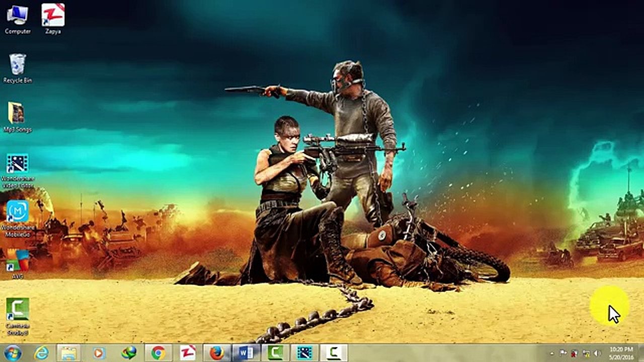Image resolution: width=644 pixels, height=362 pixels.
Task: Launch Internet Explorer from the taskbar
Action: click(x=41, y=353)
